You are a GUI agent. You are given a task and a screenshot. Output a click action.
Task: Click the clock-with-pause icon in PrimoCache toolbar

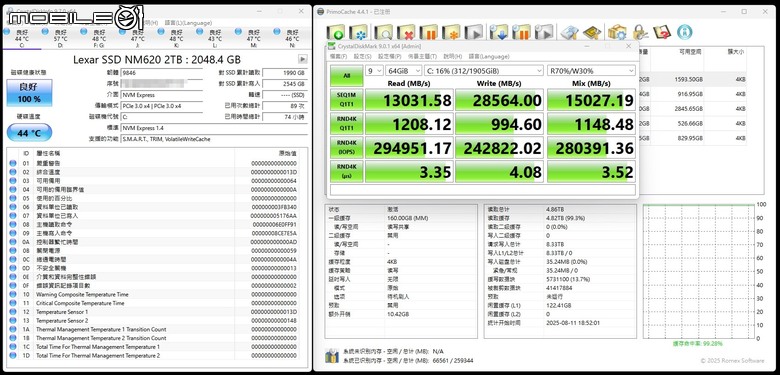(521, 33)
